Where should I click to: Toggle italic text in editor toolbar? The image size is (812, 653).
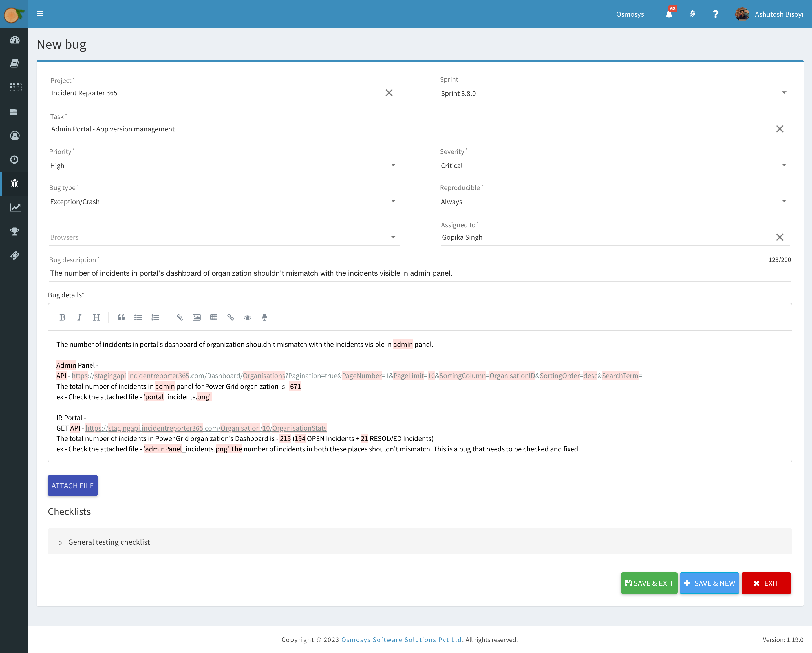79,317
